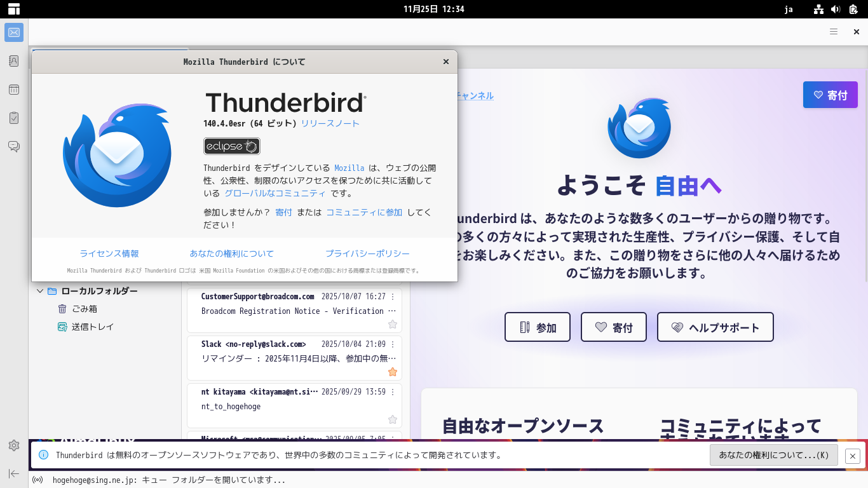This screenshot has height=488, width=868.
Task: Select the ごみ箱 folder
Action: [x=85, y=309]
